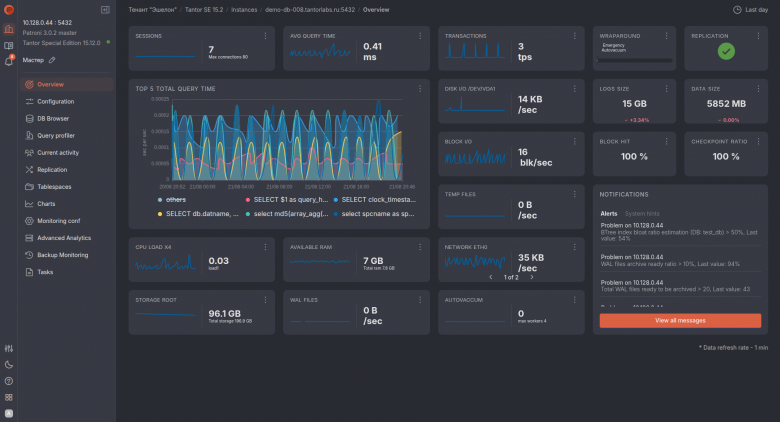Open the Replication widget kebab menu
The width and height of the screenshot is (780, 422).
pos(758,36)
